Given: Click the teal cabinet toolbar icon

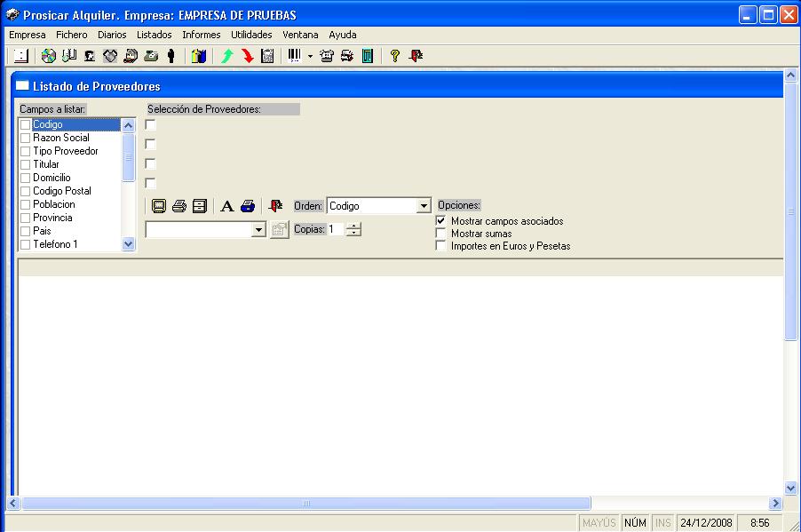Looking at the screenshot, I should pyautogui.click(x=368, y=56).
